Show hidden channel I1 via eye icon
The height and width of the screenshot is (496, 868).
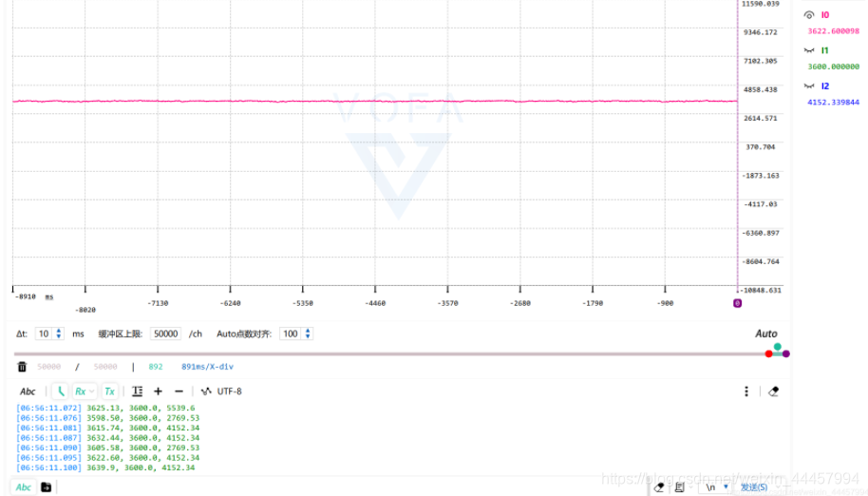(x=809, y=50)
